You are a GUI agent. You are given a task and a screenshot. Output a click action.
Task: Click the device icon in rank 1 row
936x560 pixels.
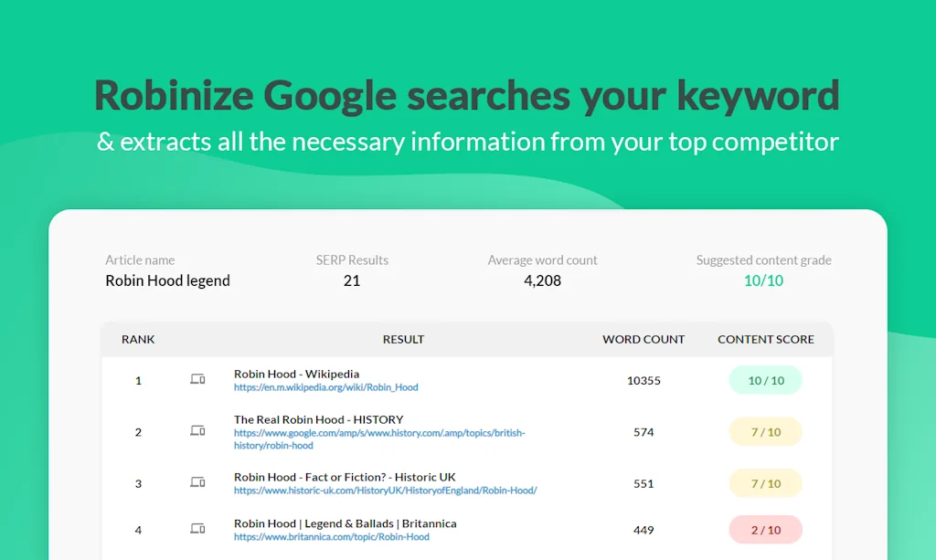pyautogui.click(x=197, y=379)
